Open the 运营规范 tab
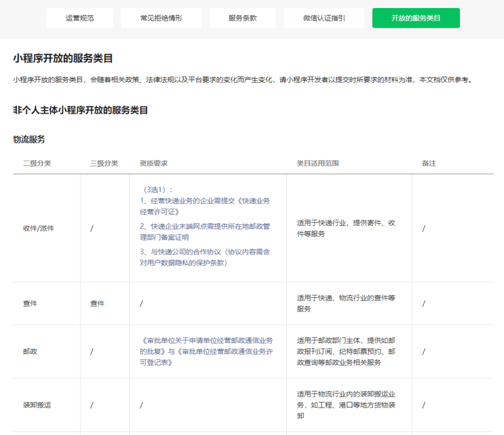 coord(80,18)
